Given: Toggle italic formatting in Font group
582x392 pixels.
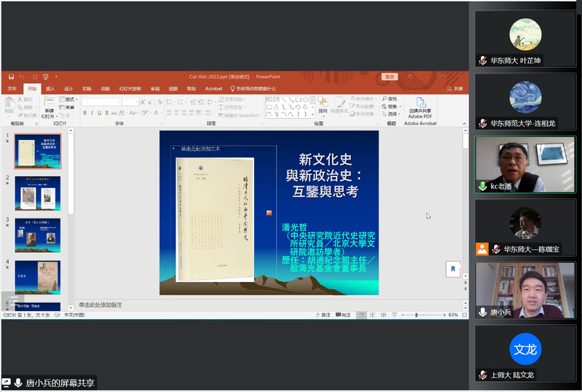Looking at the screenshot, I should click(93, 113).
